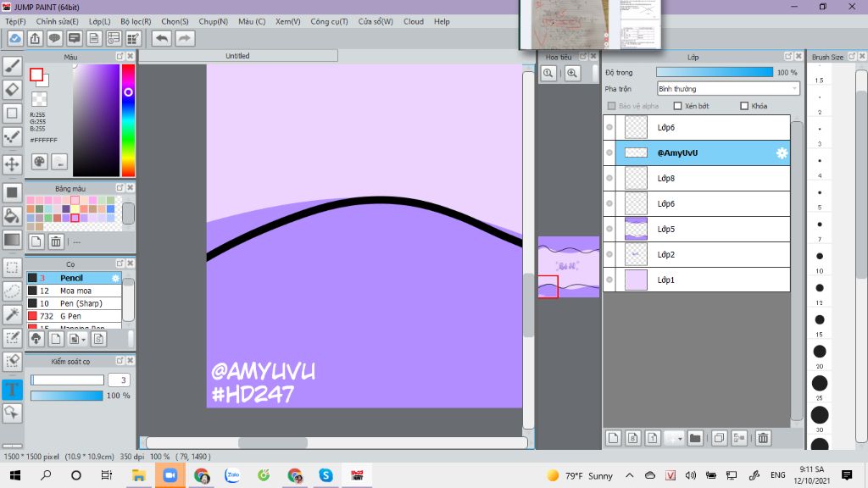Adjust the Độ trong opacity slider

point(715,73)
